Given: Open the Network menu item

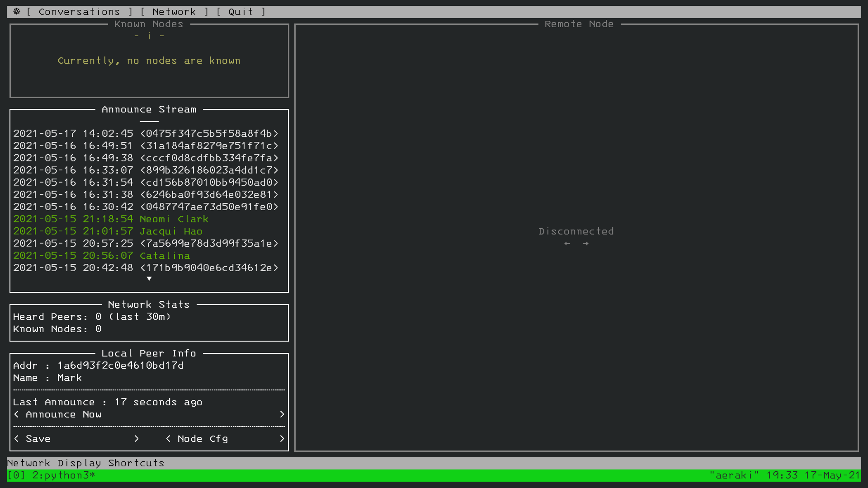Looking at the screenshot, I should click(x=174, y=12).
